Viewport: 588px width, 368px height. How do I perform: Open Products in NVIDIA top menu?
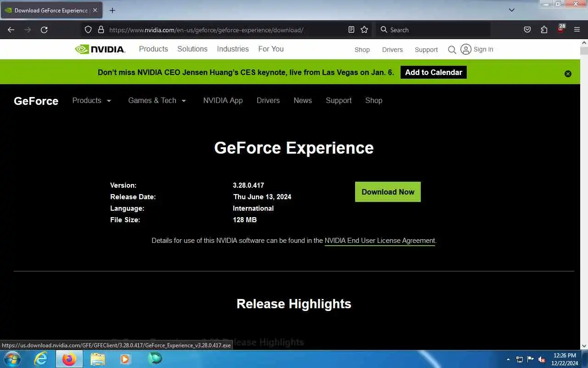click(x=153, y=49)
